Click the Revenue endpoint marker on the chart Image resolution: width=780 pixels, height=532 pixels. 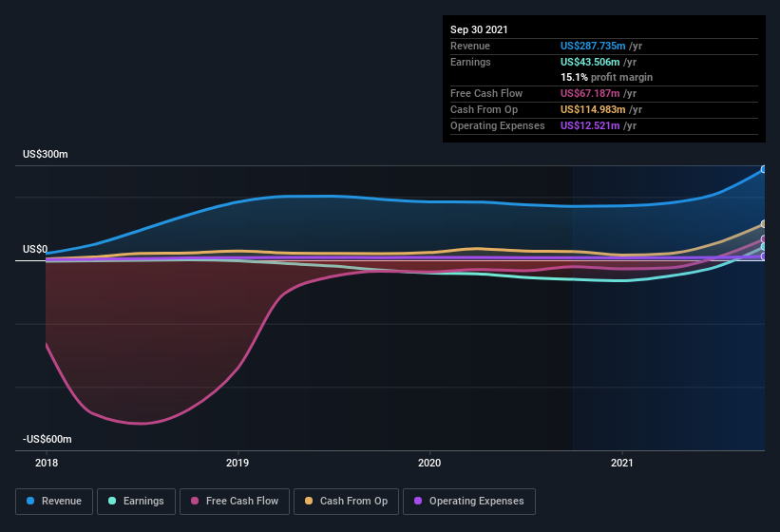tap(764, 169)
